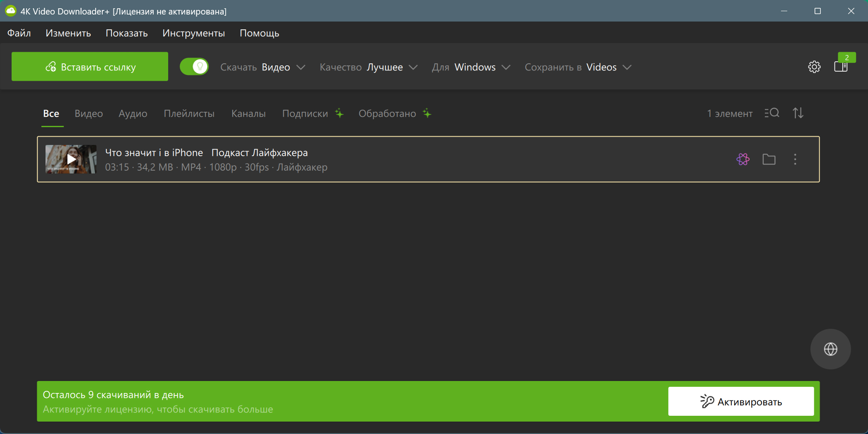
Task: Open the downloaded file's folder icon
Action: [769, 159]
